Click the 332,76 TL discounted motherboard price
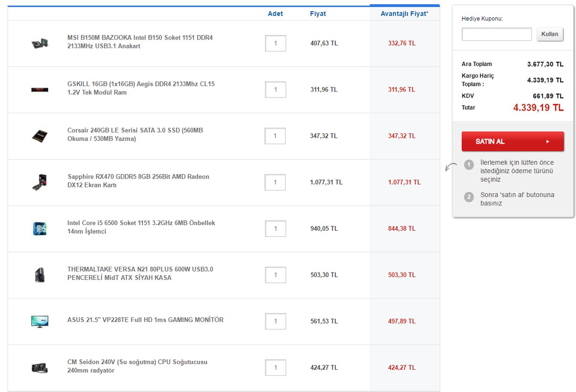 point(402,43)
